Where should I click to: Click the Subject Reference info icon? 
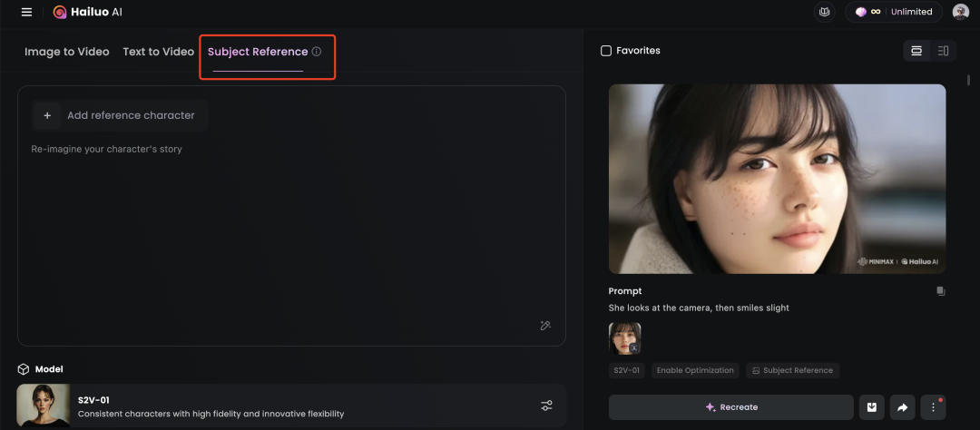click(317, 52)
